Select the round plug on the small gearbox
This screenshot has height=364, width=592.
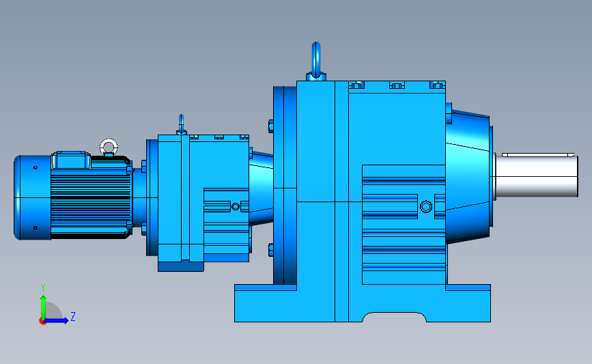click(x=235, y=206)
